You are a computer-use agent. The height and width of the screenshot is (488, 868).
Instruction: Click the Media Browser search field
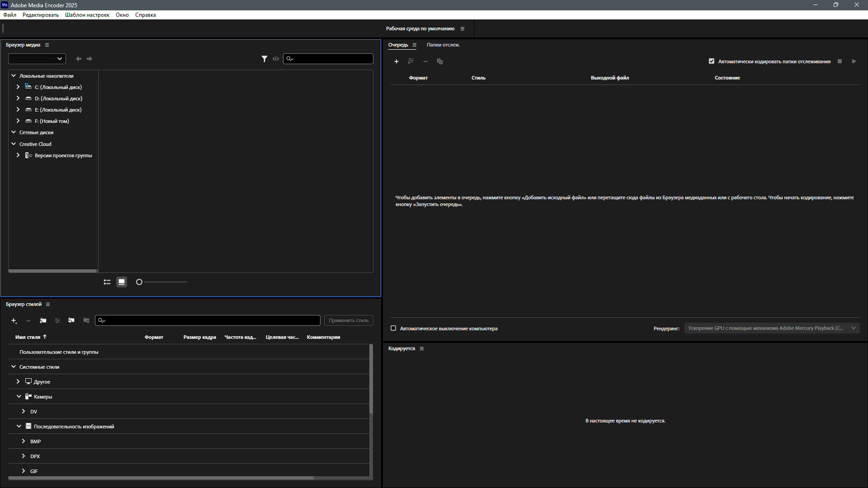pos(328,59)
